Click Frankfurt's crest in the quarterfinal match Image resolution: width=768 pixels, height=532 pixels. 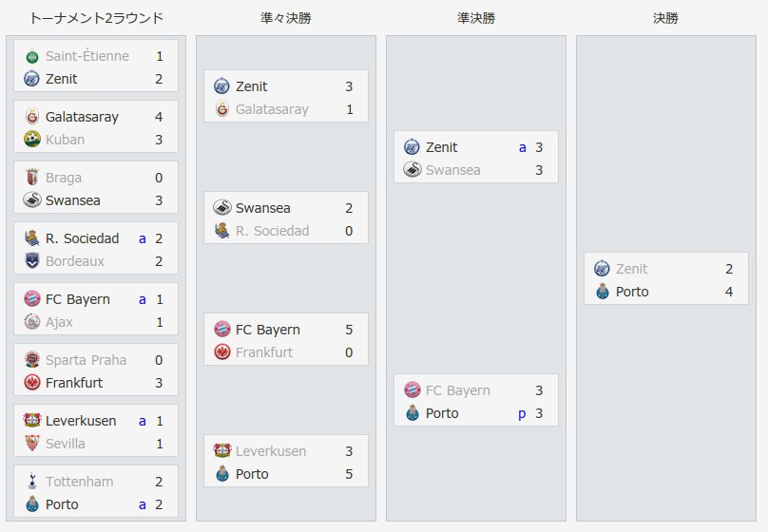(x=222, y=351)
